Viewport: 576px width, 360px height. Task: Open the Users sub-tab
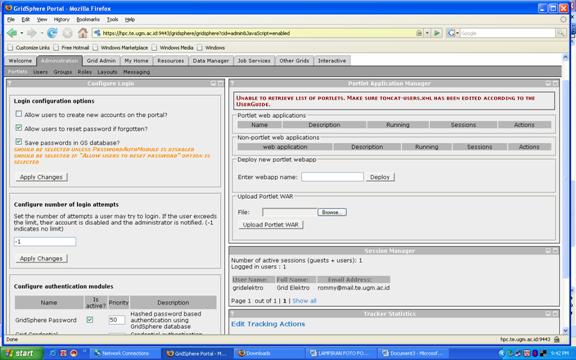point(40,72)
